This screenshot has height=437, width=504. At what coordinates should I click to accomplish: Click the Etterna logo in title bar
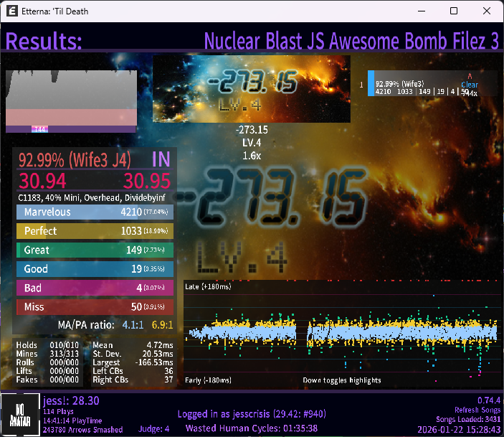(x=11, y=11)
